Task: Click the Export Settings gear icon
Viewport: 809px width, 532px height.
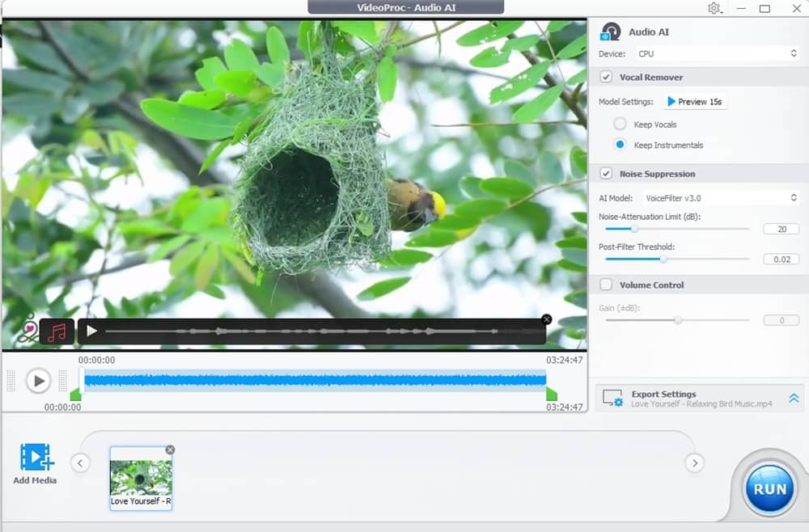Action: (x=612, y=398)
